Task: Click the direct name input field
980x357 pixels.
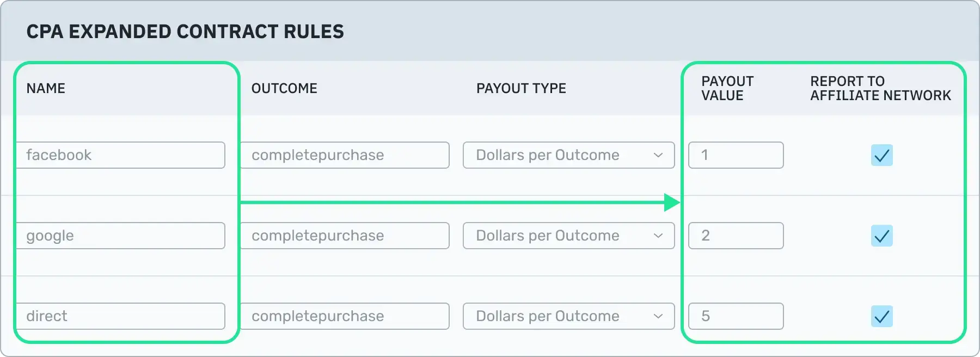Action: click(x=121, y=316)
